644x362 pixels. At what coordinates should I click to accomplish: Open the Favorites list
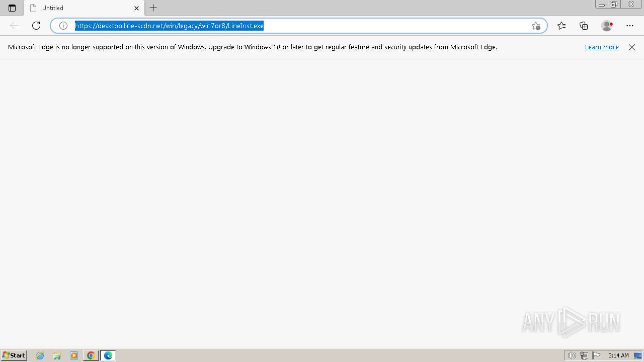pos(561,26)
